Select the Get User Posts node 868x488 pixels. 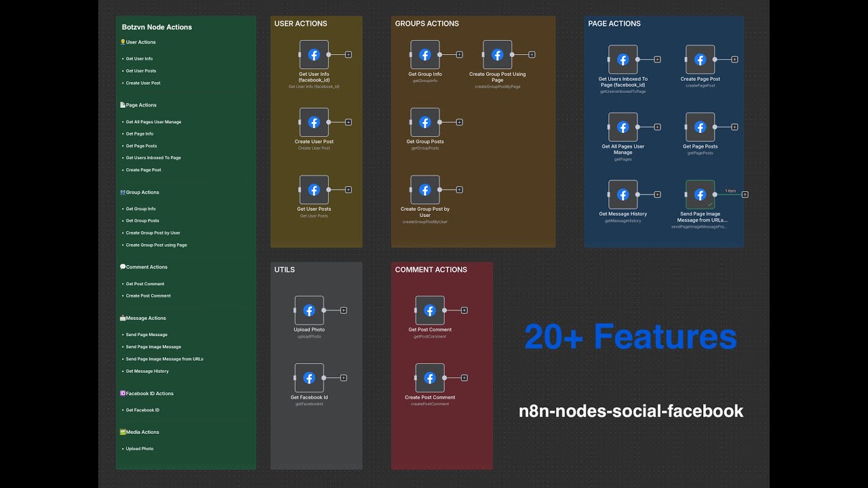pyautogui.click(x=314, y=190)
